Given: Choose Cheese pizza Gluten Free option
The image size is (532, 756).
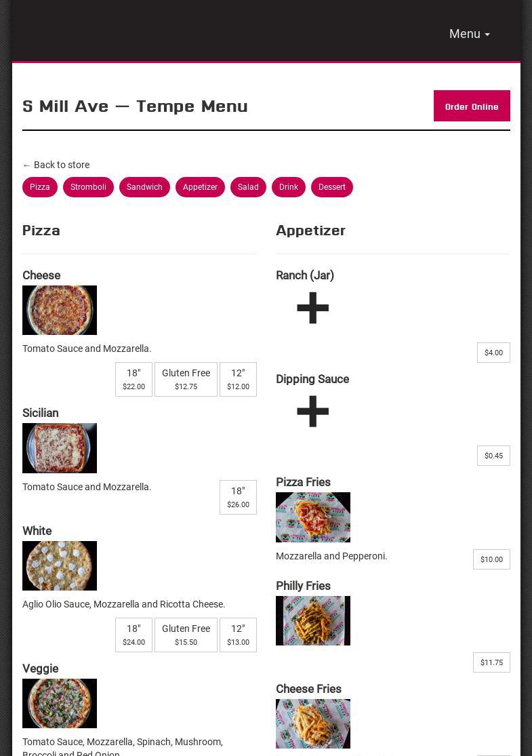Looking at the screenshot, I should 186,379.
